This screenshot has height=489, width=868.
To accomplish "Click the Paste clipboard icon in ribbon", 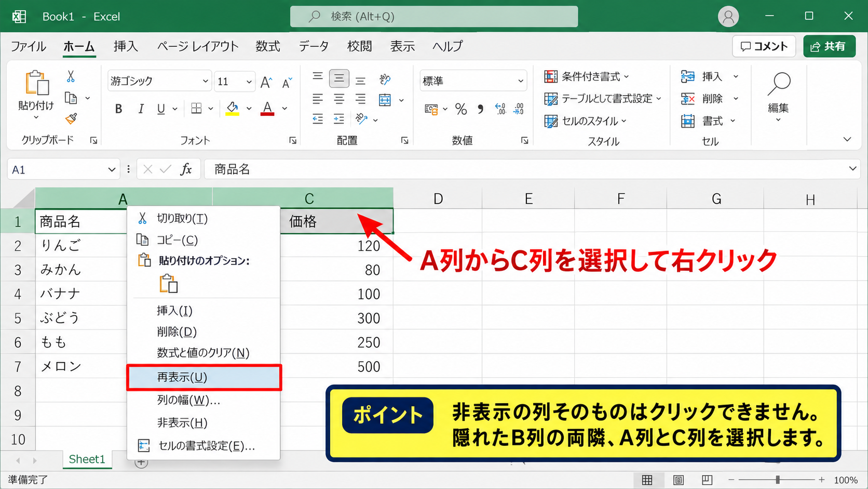I will [37, 83].
